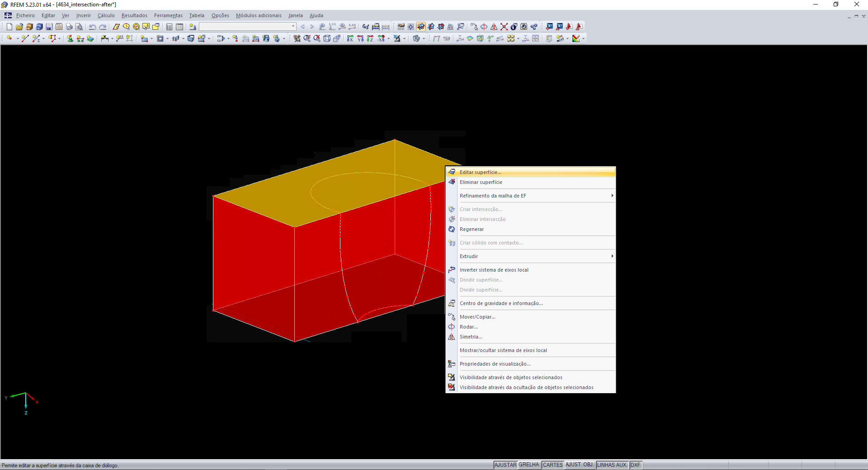868x470 pixels.
Task: Open print preview with magnifier
Action: coord(79,27)
